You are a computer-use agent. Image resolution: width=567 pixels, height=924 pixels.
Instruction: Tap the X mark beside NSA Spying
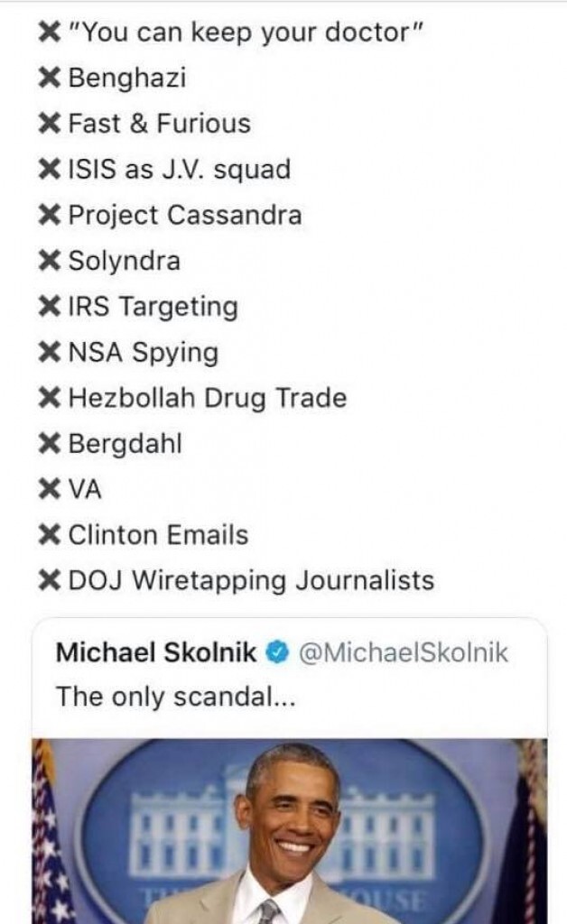coord(50,353)
